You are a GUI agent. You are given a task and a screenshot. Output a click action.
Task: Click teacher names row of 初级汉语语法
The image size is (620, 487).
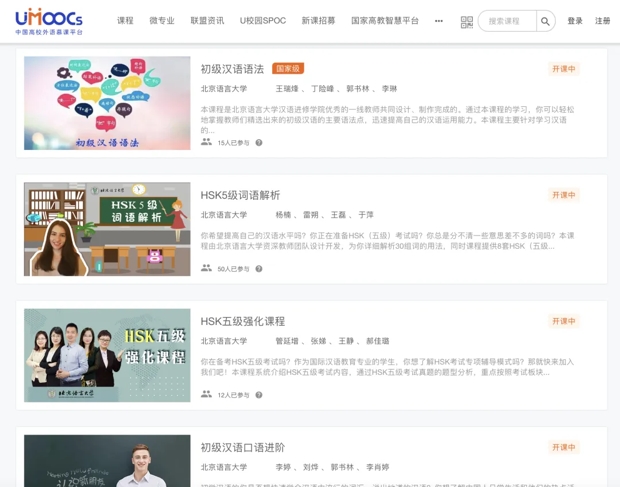tap(336, 89)
